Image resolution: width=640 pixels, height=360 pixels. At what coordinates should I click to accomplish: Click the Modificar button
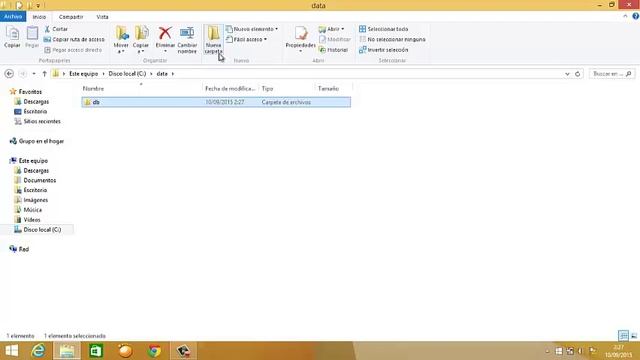tap(335, 40)
